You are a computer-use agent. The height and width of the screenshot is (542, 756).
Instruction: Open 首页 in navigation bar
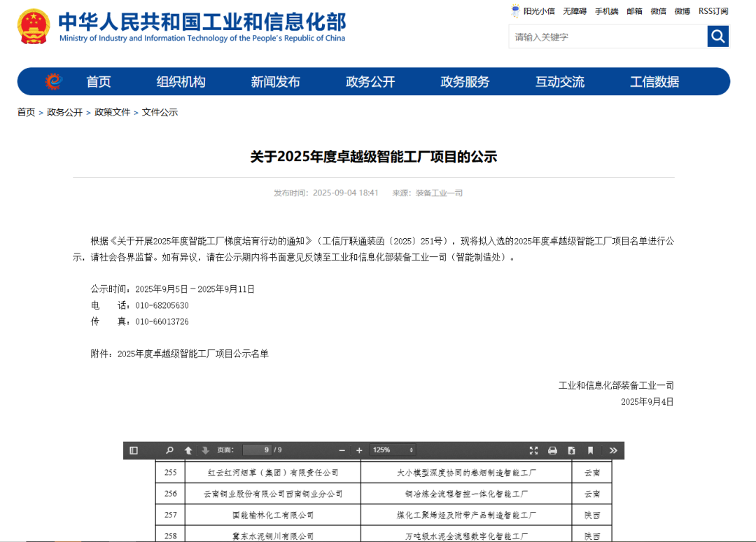click(x=99, y=81)
